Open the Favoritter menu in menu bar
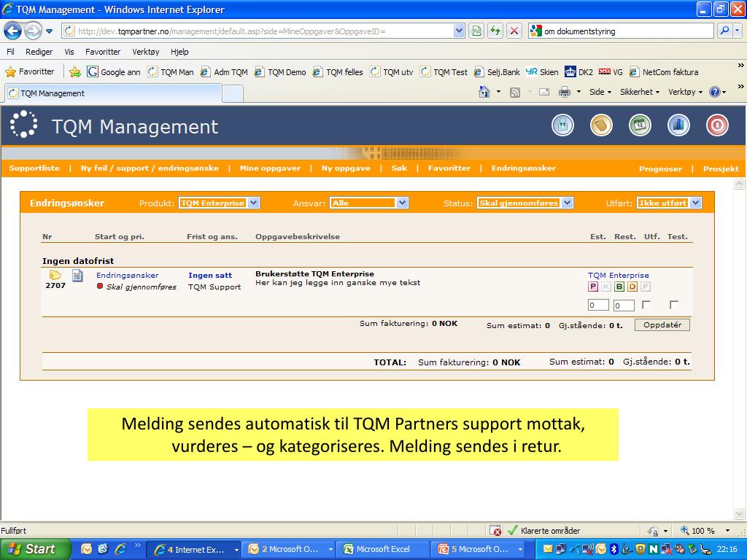Viewport: 747px width, 560px height. [103, 52]
